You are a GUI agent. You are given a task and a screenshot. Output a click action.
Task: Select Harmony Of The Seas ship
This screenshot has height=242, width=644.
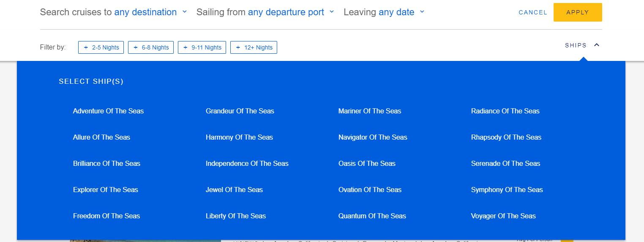pyautogui.click(x=239, y=137)
